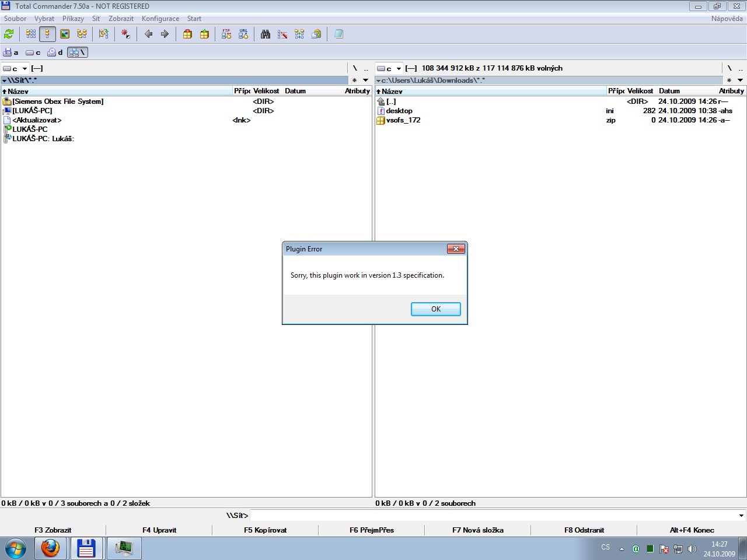Select desktop ini file in right panel
The width and height of the screenshot is (747, 560).
click(x=399, y=111)
